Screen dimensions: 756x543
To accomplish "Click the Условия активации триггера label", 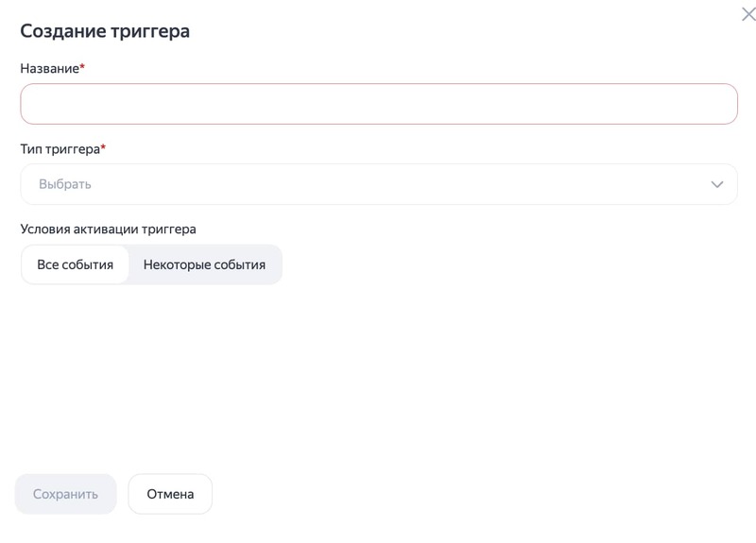I will tap(108, 229).
